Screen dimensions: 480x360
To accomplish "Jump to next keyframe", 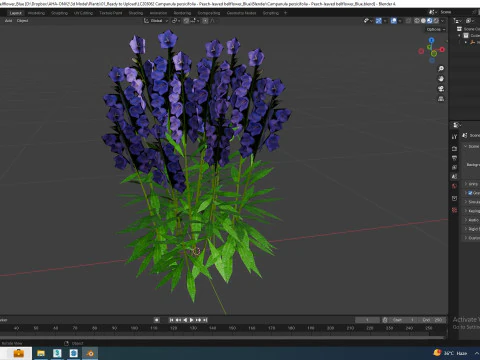I will click(199, 320).
